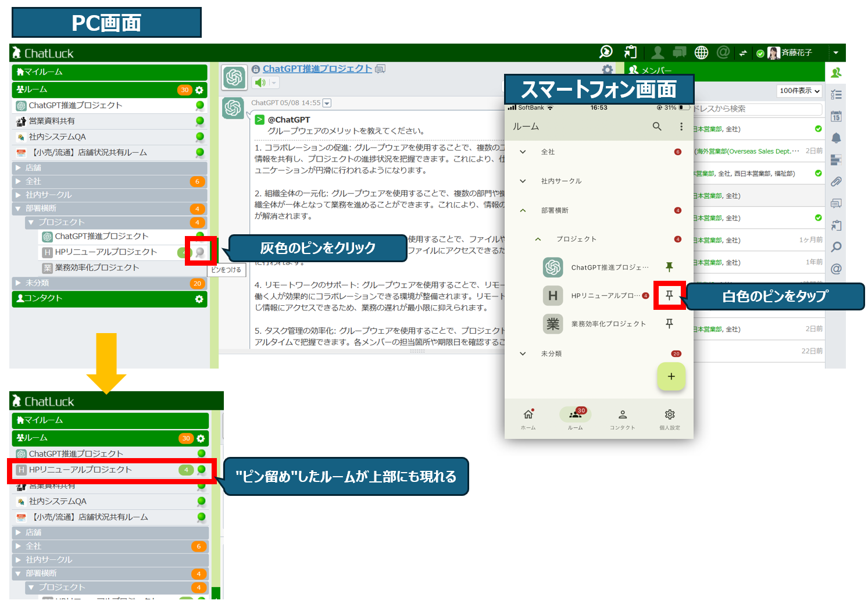The image size is (868, 604).
Task: Open attachments paperclip in right sidebar
Action: [836, 181]
